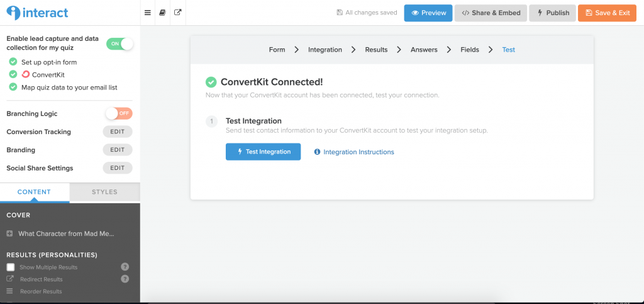The height and width of the screenshot is (304, 644).
Task: Turn off lead capture toggle
Action: click(119, 43)
